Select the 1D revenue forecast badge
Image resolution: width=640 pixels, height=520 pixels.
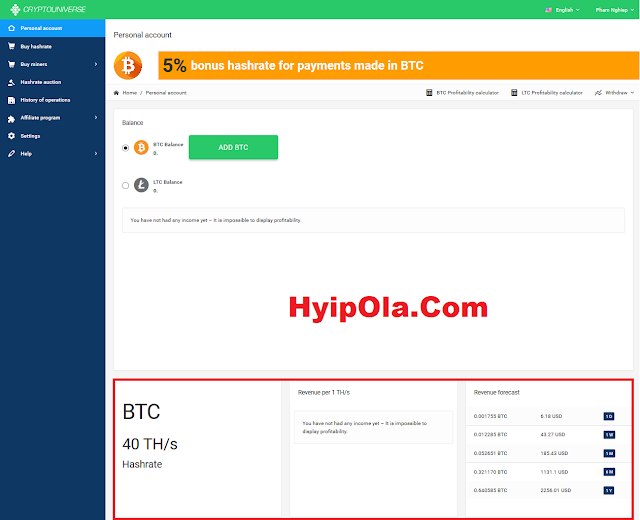[x=609, y=416]
